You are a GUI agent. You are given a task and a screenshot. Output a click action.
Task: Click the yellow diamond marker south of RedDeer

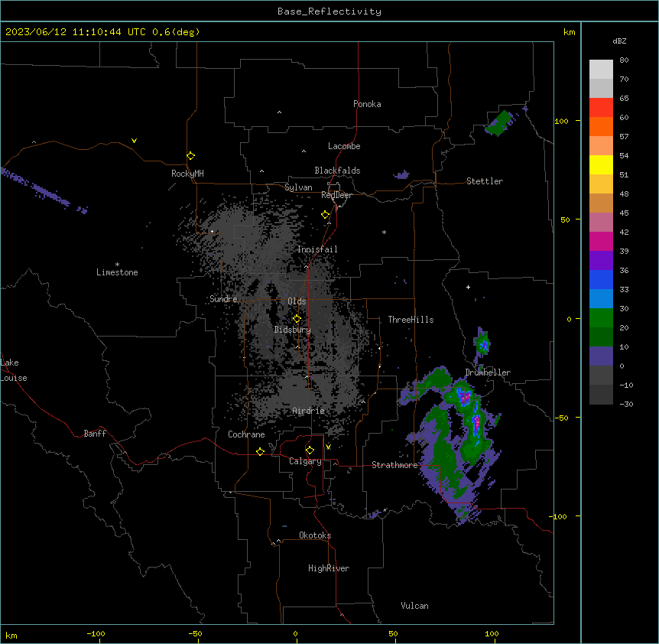click(x=325, y=214)
